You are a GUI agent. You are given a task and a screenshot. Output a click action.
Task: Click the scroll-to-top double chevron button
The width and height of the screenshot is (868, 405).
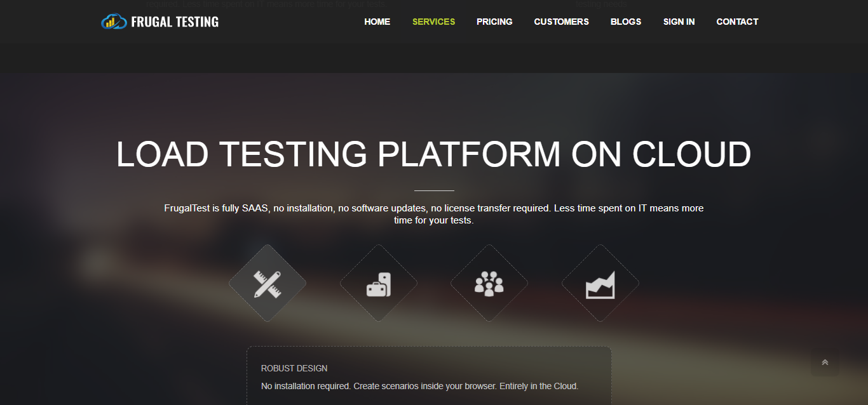(825, 362)
